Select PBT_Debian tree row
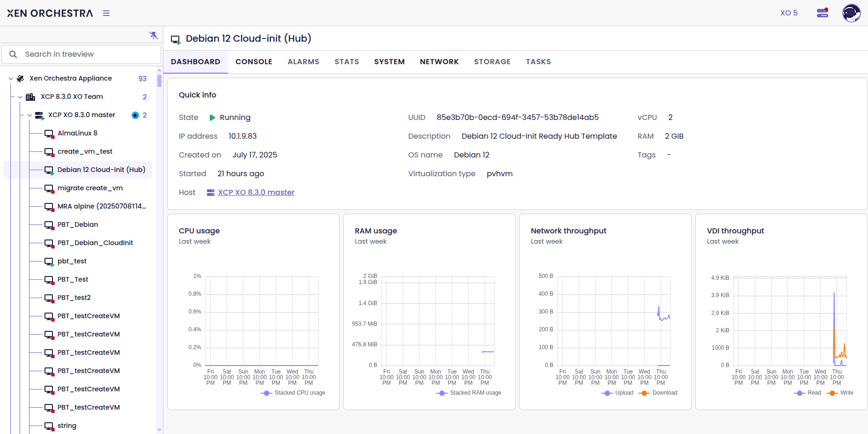 [x=78, y=224]
